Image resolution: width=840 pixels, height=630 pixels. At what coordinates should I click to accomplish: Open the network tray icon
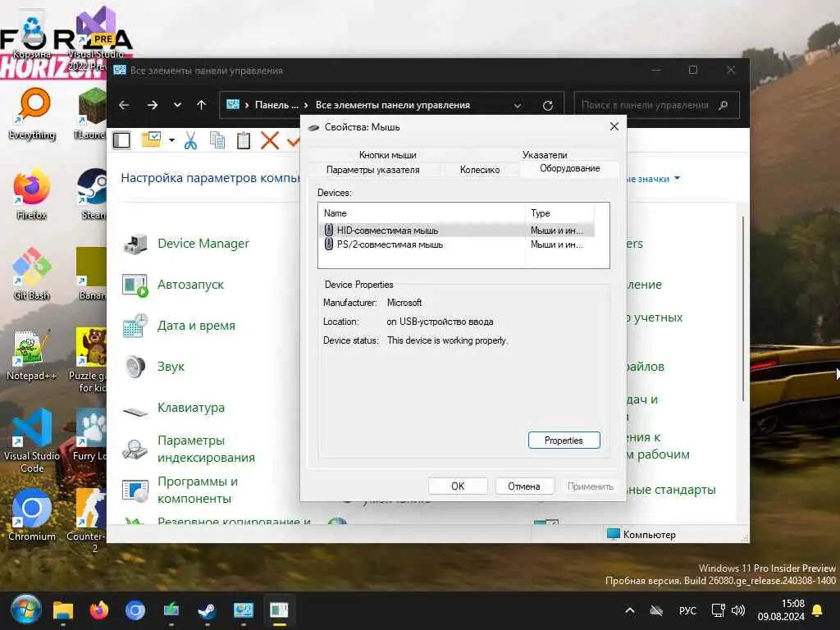point(718,610)
